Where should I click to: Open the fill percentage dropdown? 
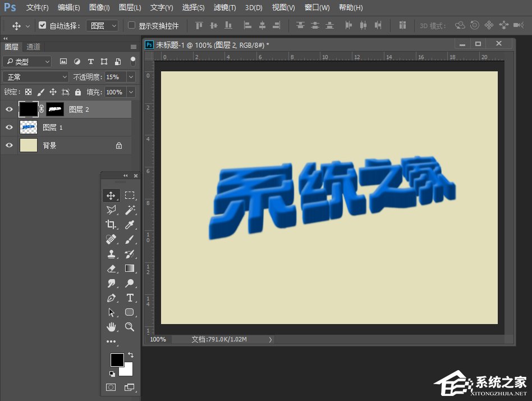tap(131, 92)
